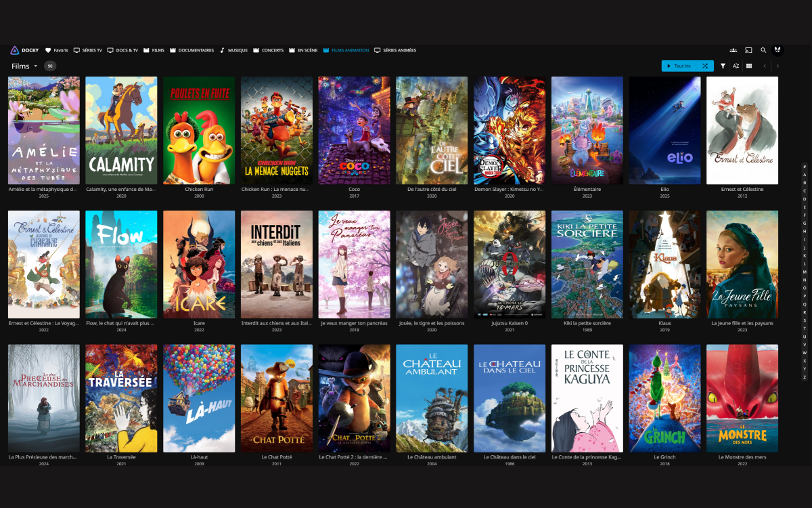Switch to the DOCS & TV tab
Image resolution: width=812 pixels, height=508 pixels.
click(122, 50)
